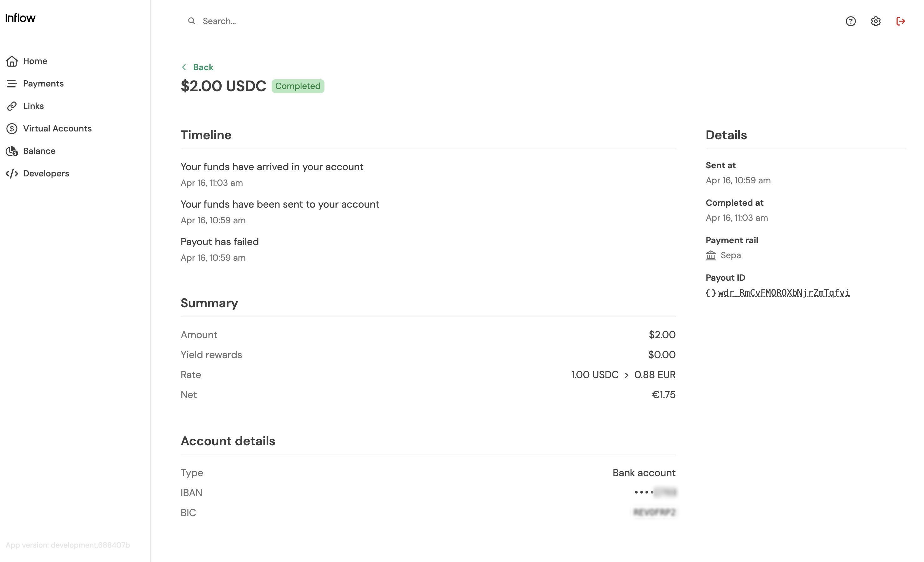This screenshot has width=924, height=562.
Task: Click the search magnifier icon
Action: point(192,21)
